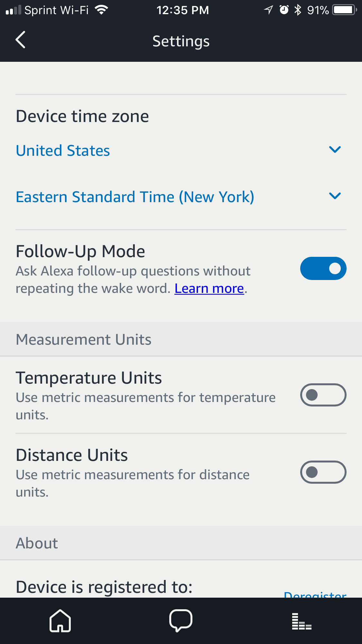The image size is (362, 644).
Task: Tap the back arrow in the Settings header
Action: [x=21, y=40]
